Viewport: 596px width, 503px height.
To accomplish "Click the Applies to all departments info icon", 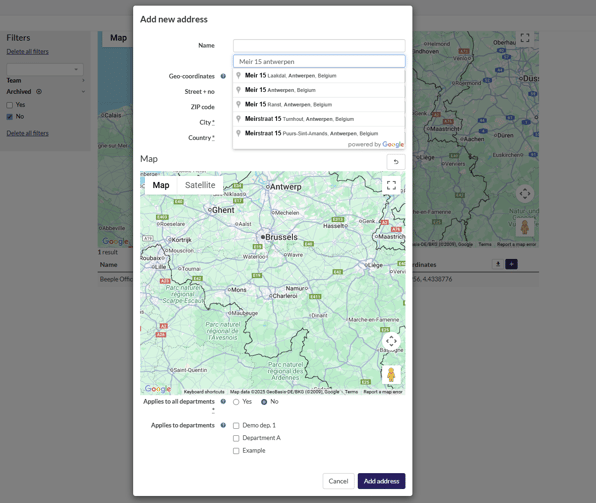I will point(223,401).
